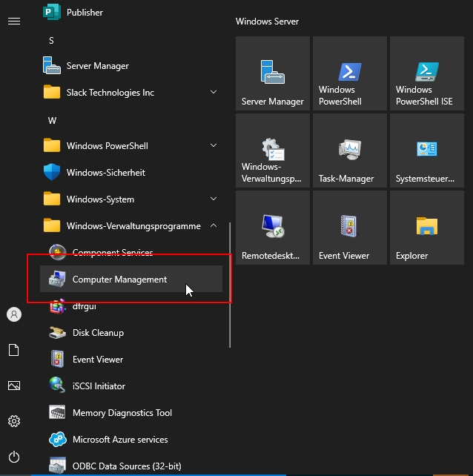Click the Windows-System folder icon

(52, 199)
